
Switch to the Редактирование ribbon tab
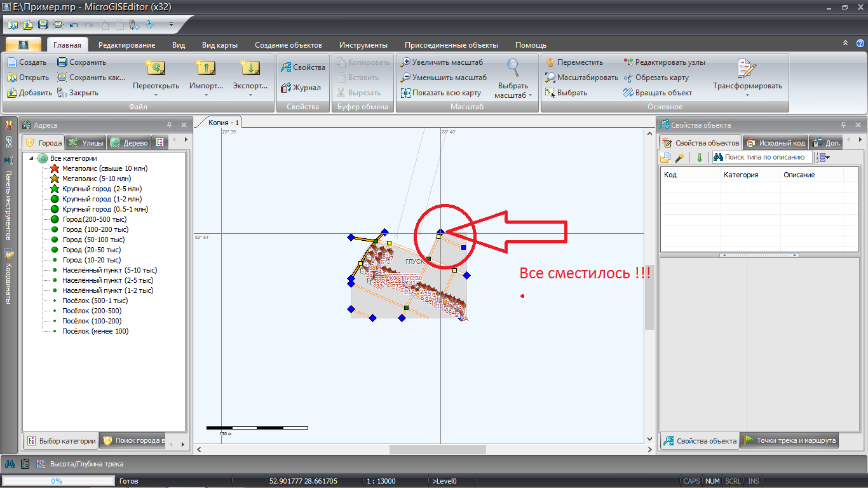pos(126,45)
